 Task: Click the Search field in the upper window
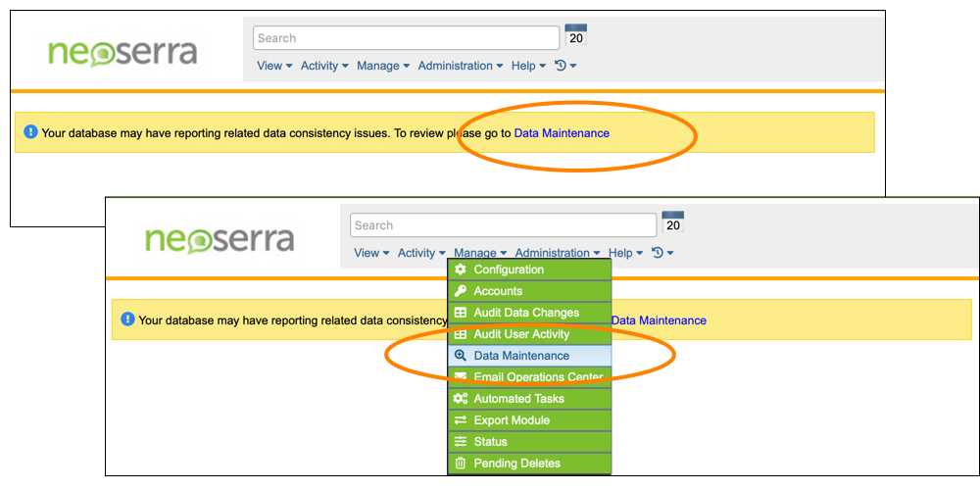pos(406,38)
